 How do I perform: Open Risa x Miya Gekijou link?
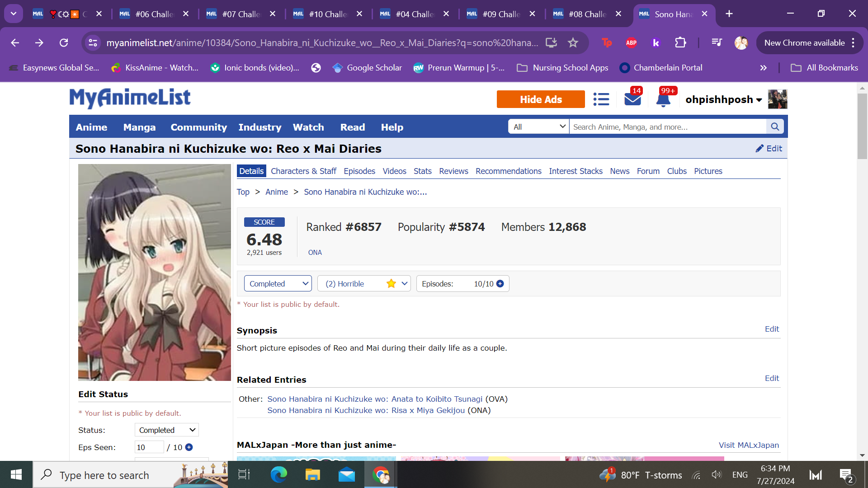pos(366,410)
